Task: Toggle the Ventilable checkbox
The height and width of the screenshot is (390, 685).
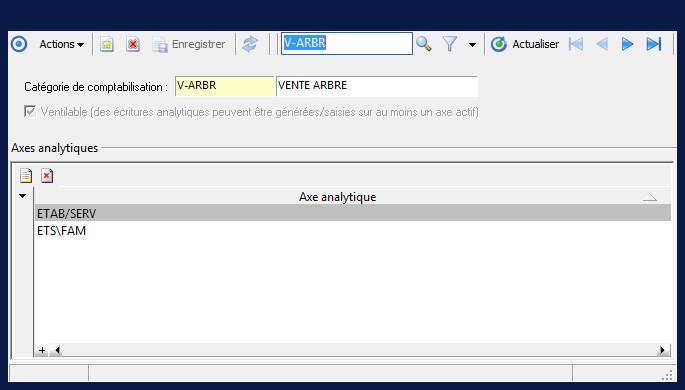Action: click(x=30, y=111)
